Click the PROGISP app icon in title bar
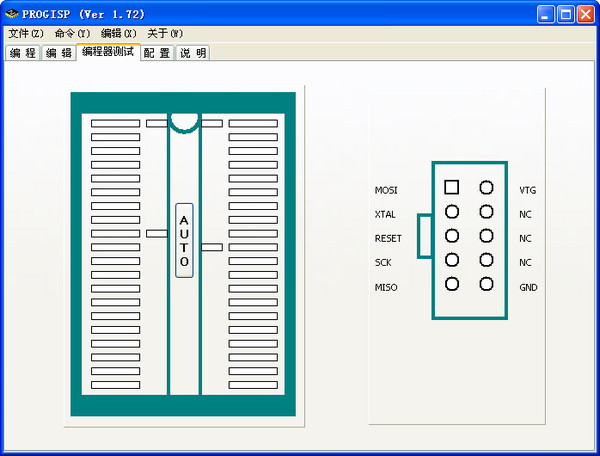The width and height of the screenshot is (600, 456). [x=12, y=14]
